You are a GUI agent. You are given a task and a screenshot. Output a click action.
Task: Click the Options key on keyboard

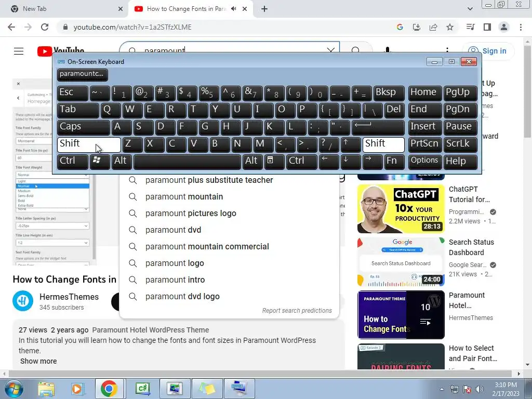point(425,161)
